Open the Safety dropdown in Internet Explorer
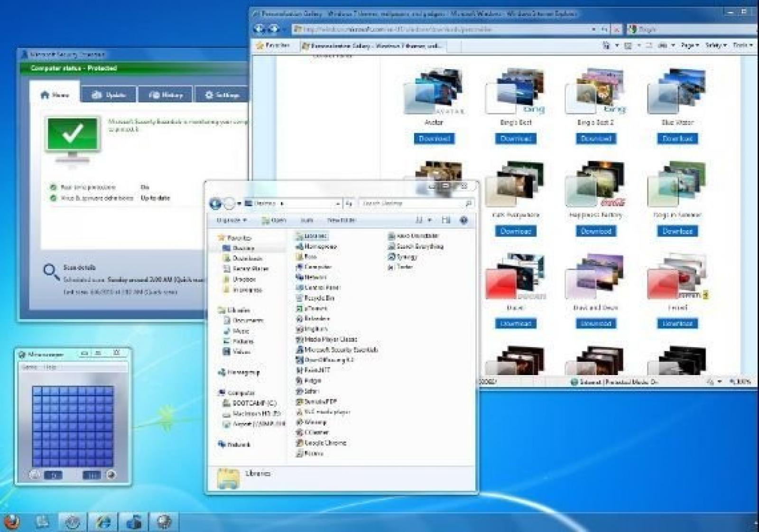 pos(715,45)
